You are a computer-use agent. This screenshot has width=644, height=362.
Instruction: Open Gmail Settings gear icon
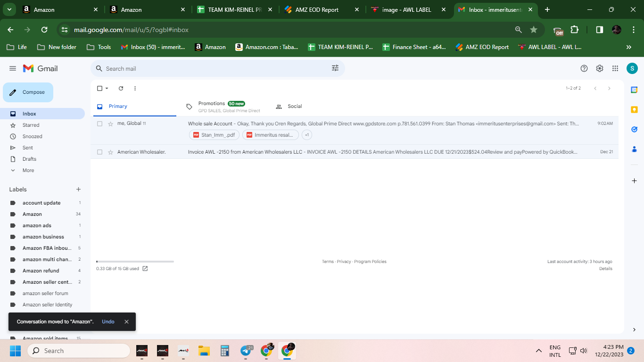600,68
